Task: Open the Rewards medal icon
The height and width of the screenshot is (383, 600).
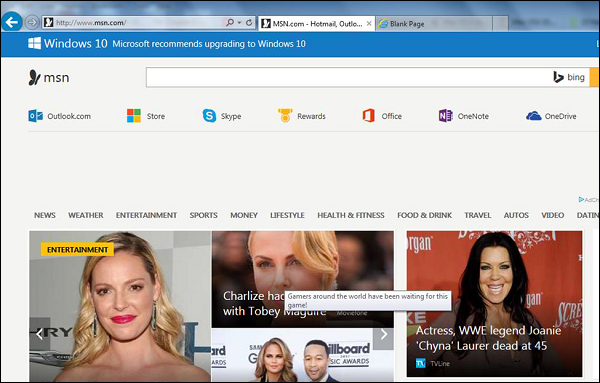Action: pyautogui.click(x=285, y=116)
